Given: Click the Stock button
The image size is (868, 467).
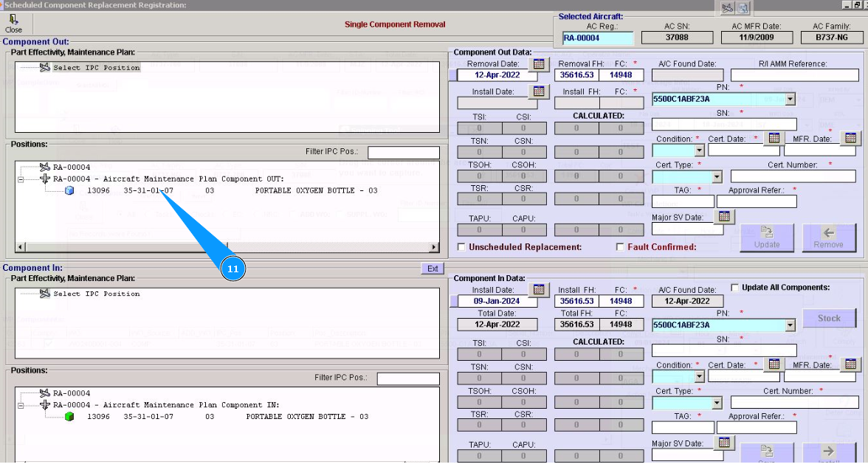Looking at the screenshot, I should click(x=829, y=318).
